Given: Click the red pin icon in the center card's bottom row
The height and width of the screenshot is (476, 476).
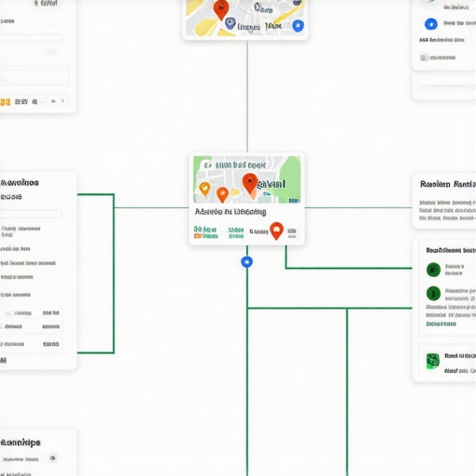Looking at the screenshot, I should (x=276, y=231).
